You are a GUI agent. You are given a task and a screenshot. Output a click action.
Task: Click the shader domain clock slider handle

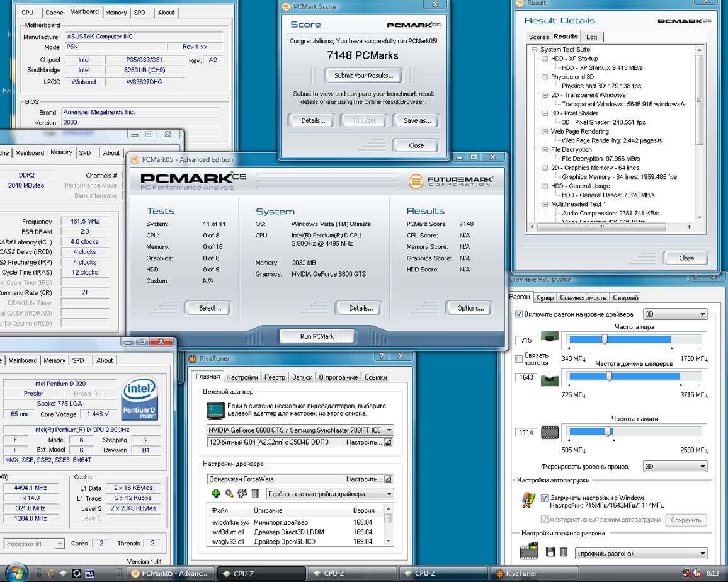[x=609, y=376]
